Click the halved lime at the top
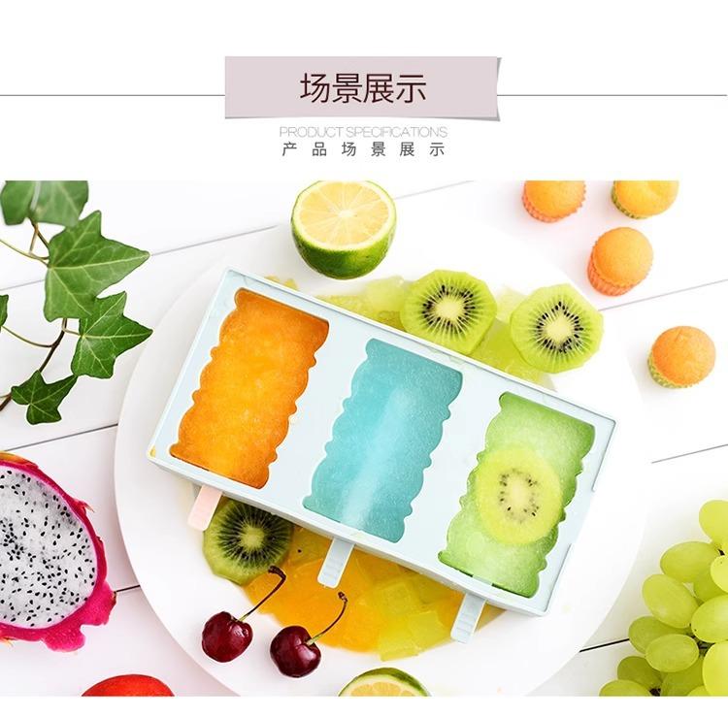 (x=344, y=228)
